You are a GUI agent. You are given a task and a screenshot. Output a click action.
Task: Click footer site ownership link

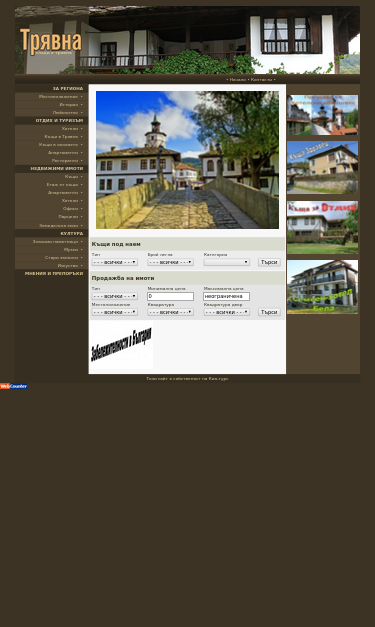(x=188, y=378)
